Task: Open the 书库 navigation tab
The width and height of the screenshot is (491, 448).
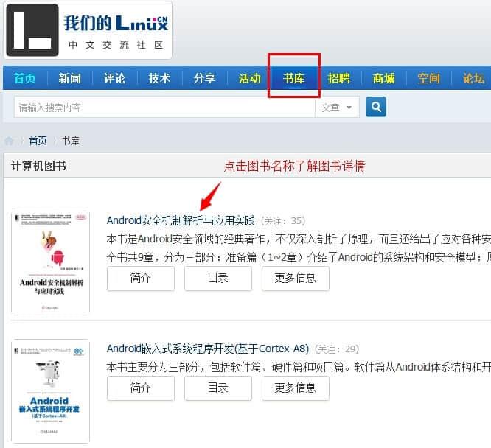Action: point(293,78)
